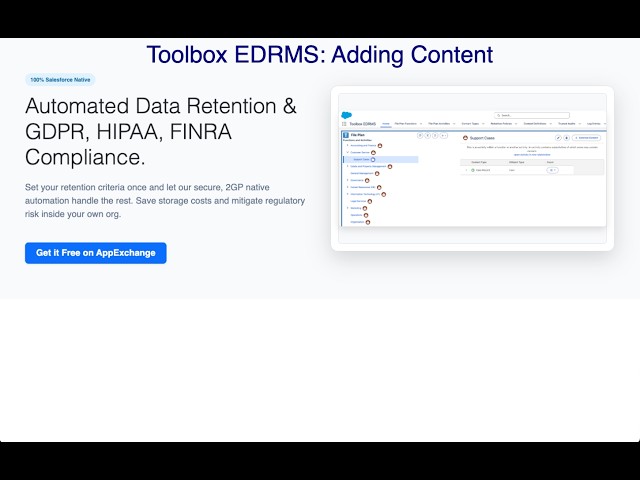Image resolution: width=640 pixels, height=480 pixels.
Task: Select the Home tab in the screenshot nav bar
Action: click(386, 124)
